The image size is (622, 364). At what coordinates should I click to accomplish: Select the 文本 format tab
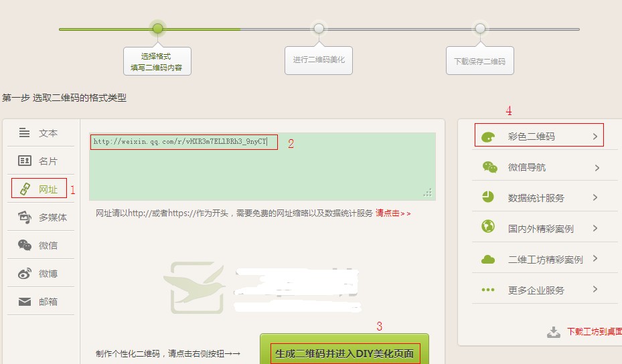coord(40,132)
